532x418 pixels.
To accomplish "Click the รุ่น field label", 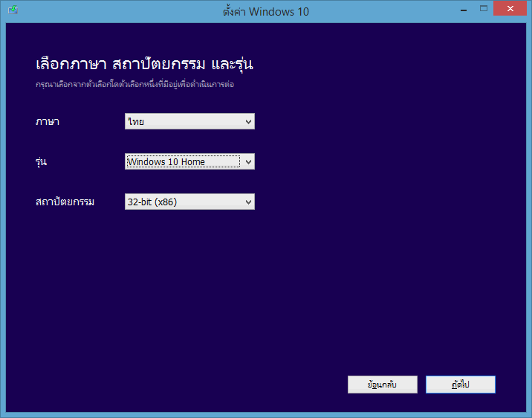I will [x=42, y=161].
